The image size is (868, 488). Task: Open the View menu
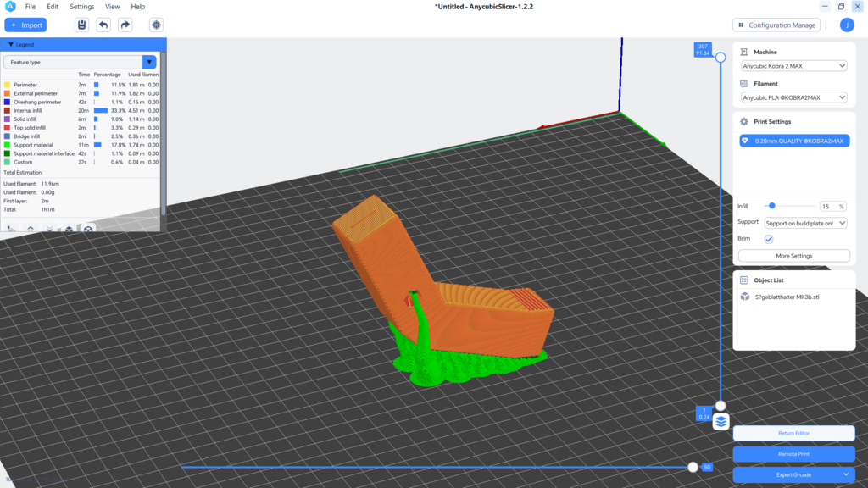coord(112,7)
